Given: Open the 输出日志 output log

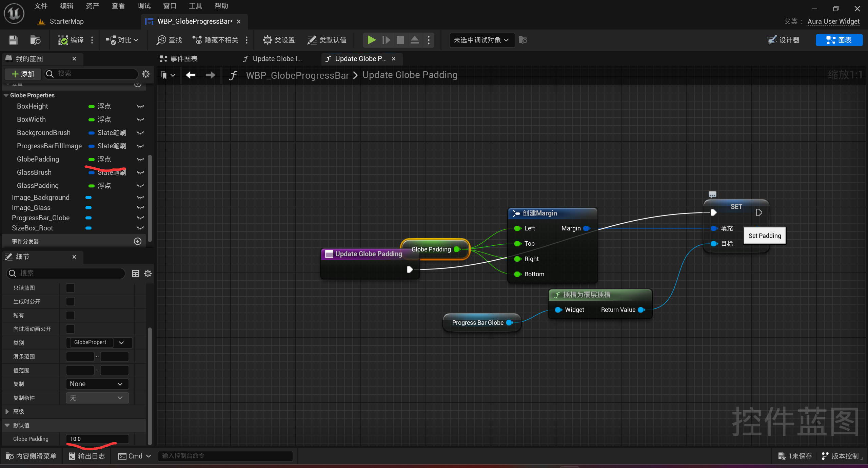Looking at the screenshot, I should [87, 456].
